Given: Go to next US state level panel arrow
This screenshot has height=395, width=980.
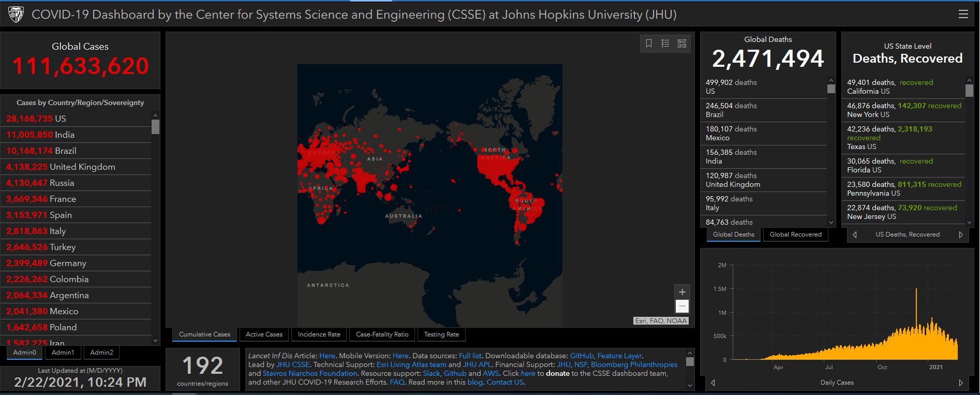Looking at the screenshot, I should click(x=961, y=235).
